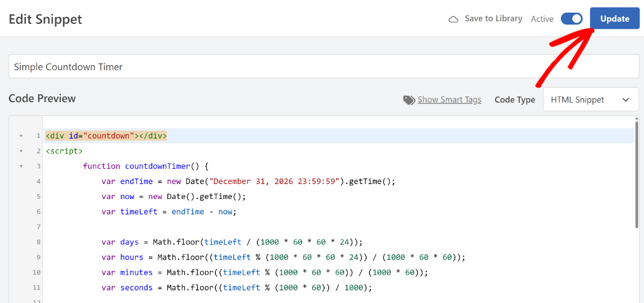The image size is (644, 303).
Task: Open the Code Type dropdown
Action: (x=591, y=100)
